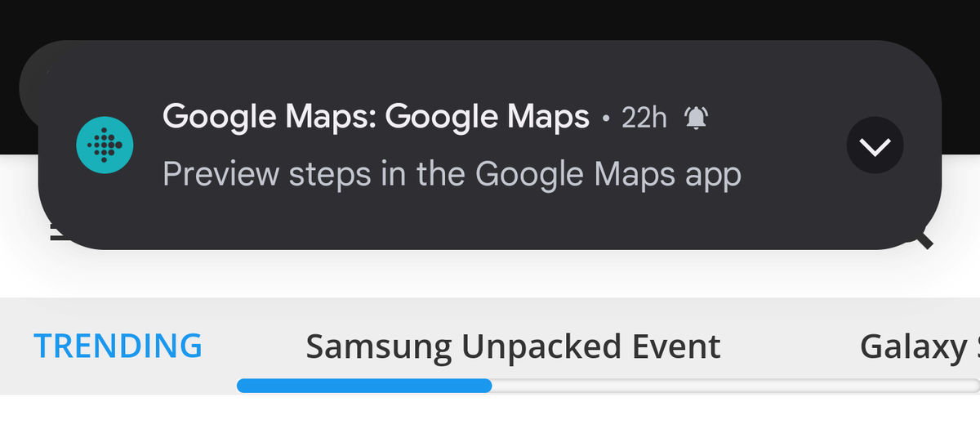Click the alerting bell icon
The width and height of the screenshot is (980, 429).
[696, 118]
